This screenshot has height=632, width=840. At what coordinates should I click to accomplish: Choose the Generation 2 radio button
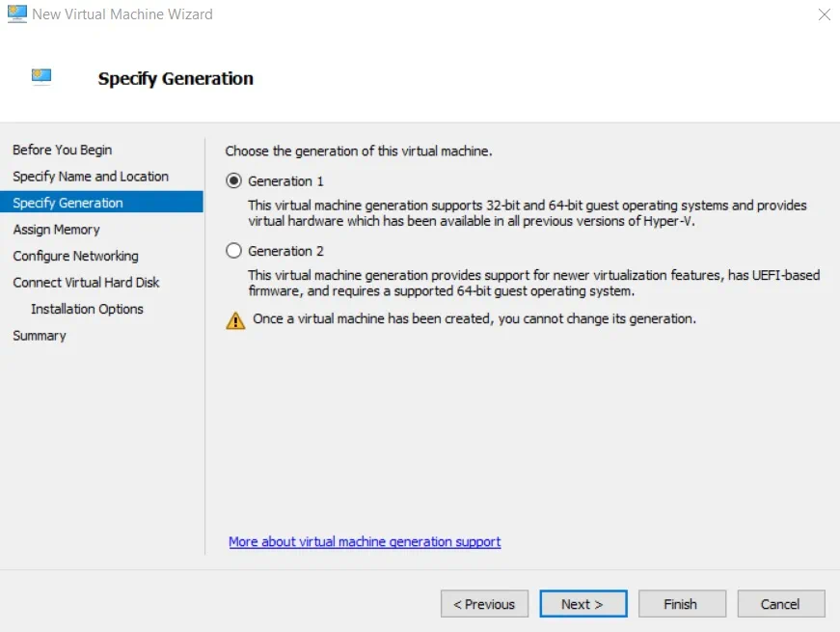pos(233,251)
